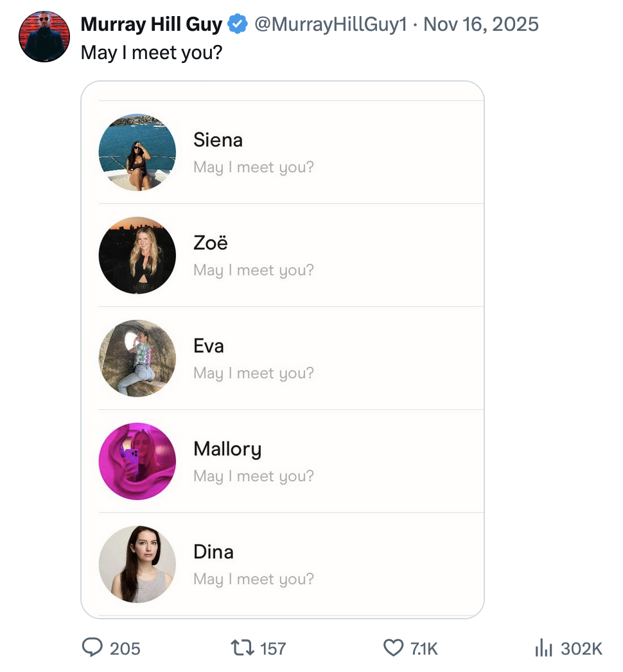623x672 pixels.
Task: Open the view analytics bar icon
Action: [543, 648]
